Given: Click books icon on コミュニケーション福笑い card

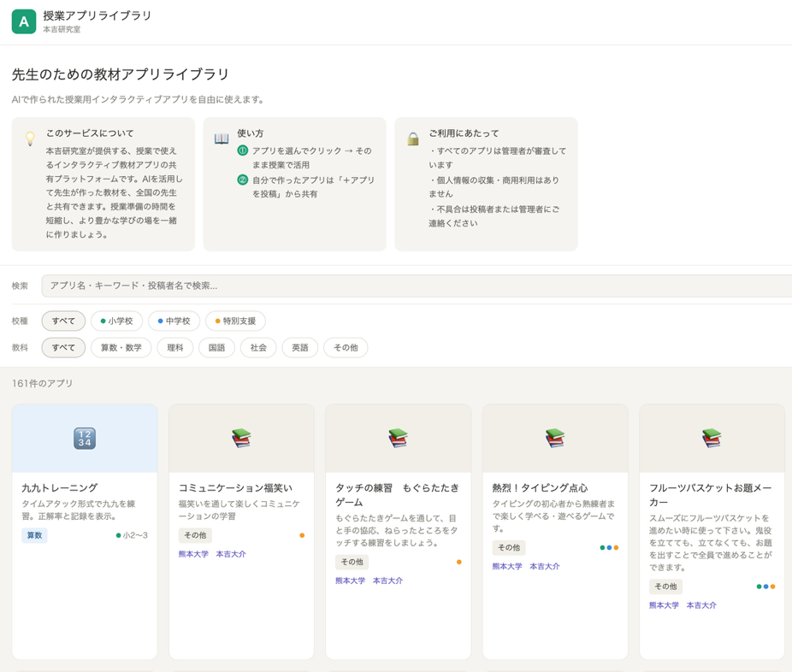Looking at the screenshot, I should click(241, 439).
